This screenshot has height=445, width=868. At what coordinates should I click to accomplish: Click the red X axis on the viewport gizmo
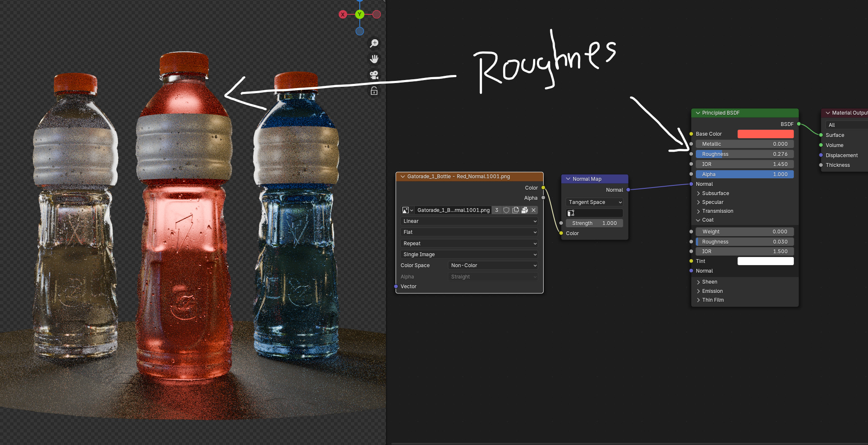343,14
